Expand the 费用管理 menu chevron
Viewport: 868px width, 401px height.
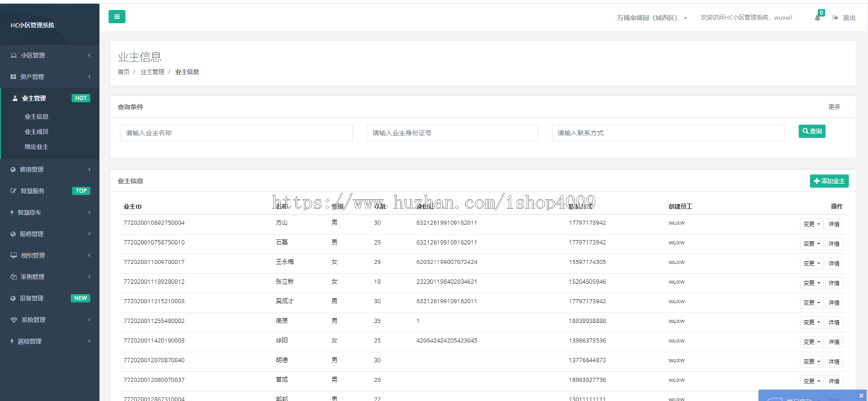(89, 169)
